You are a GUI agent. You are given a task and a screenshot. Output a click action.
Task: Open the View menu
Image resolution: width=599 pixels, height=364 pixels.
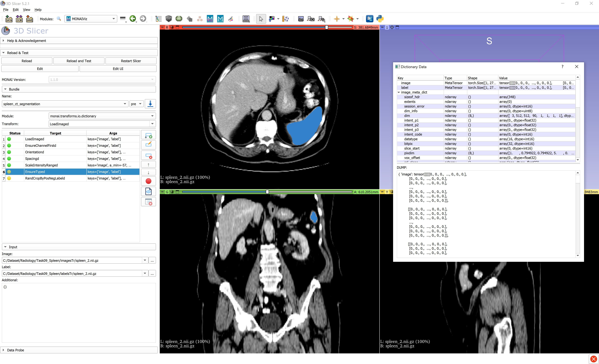click(x=27, y=10)
